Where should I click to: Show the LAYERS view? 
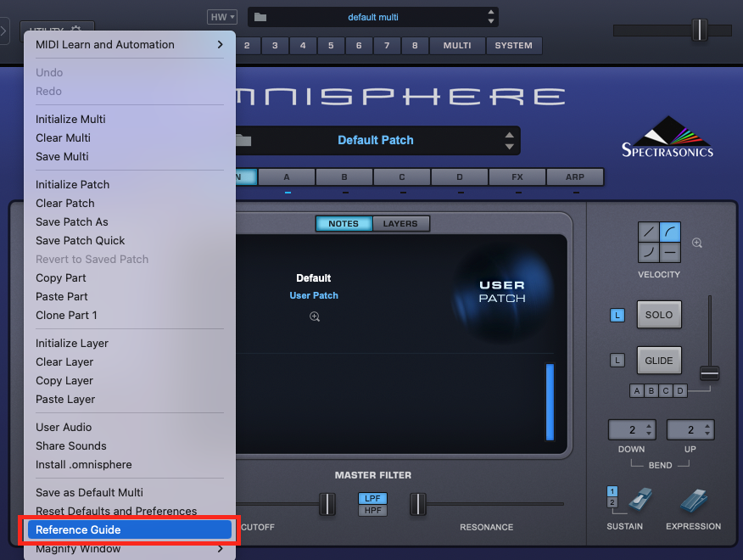[x=400, y=224]
